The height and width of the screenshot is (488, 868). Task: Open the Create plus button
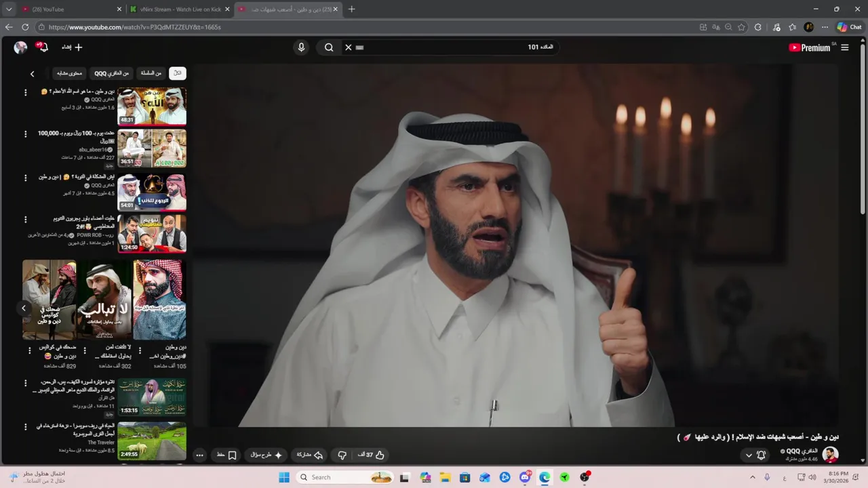(72, 47)
